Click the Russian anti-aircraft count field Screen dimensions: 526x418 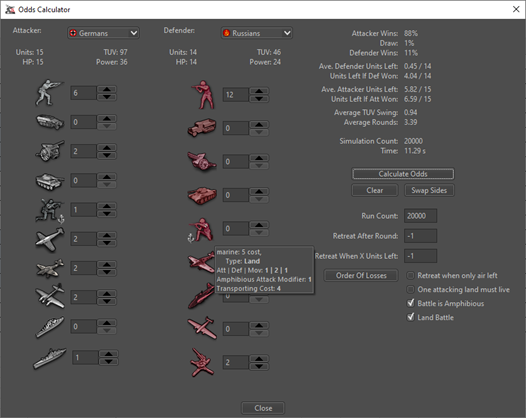[236, 362]
